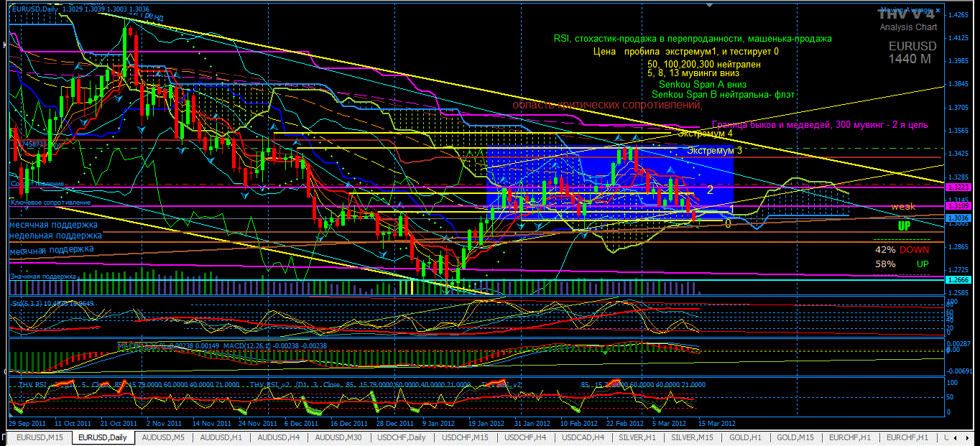
Task: Click the 'Экстремум 3' chart label
Action: point(714,151)
